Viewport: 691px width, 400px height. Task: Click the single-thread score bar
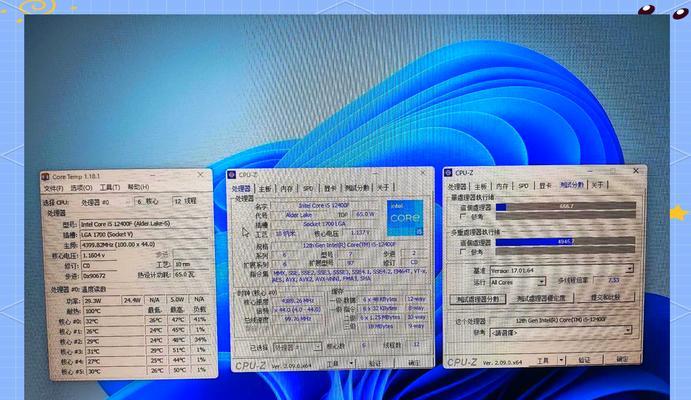pyautogui.click(x=566, y=206)
